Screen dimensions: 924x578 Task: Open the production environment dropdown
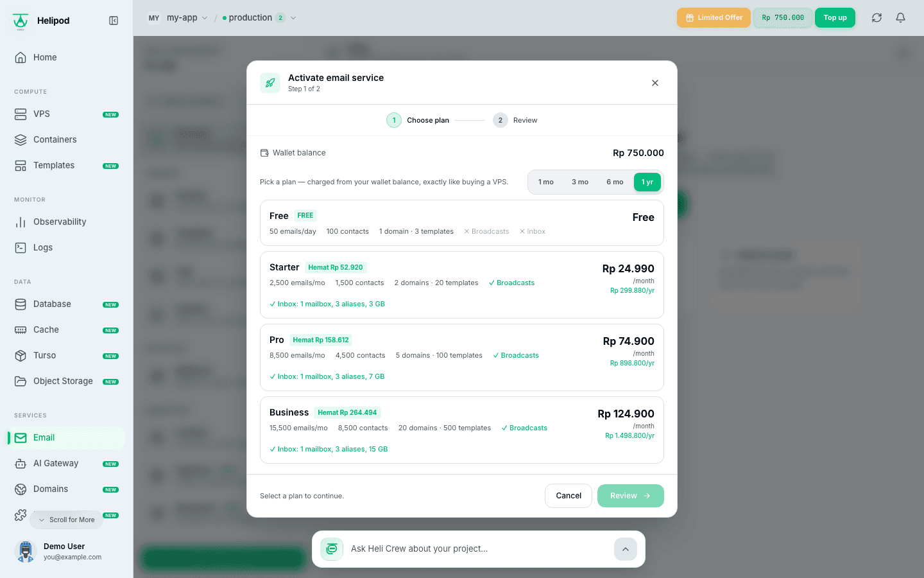click(259, 18)
